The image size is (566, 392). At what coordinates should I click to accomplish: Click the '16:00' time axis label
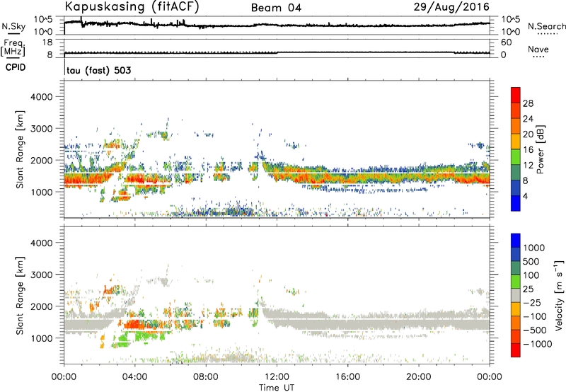pyautogui.click(x=347, y=377)
